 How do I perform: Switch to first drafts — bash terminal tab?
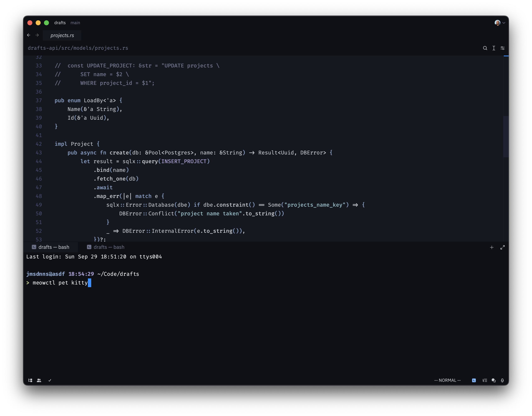tap(51, 247)
